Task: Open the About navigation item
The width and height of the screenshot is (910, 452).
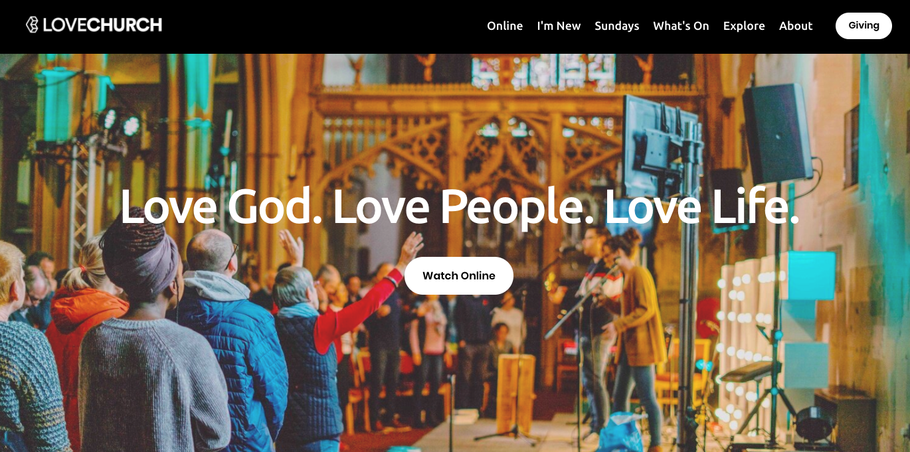Action: (x=796, y=26)
